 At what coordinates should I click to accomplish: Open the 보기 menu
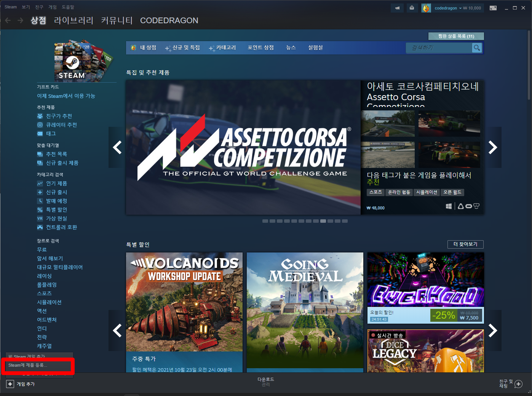pyautogui.click(x=26, y=7)
